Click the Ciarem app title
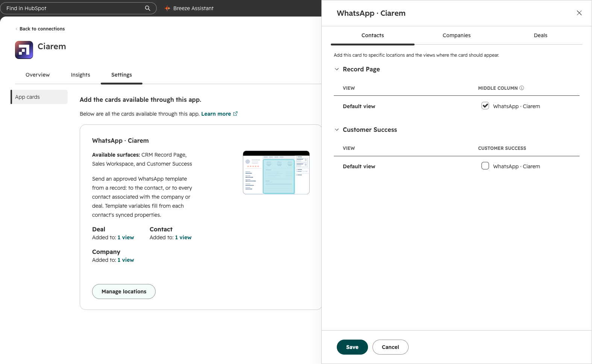Viewport: 592px width, 364px height. coord(52,47)
